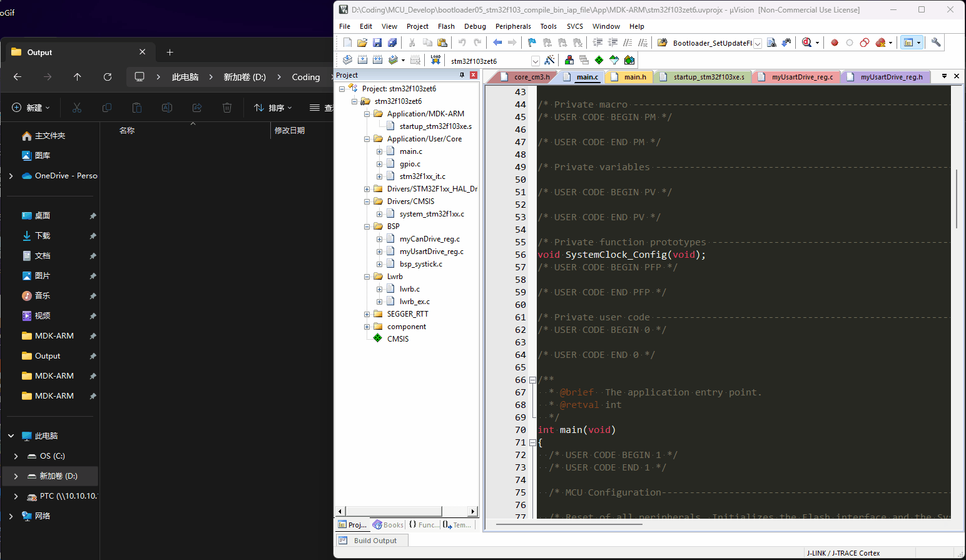
Task: Sort by the 修改日期 column header
Action: coord(290,130)
